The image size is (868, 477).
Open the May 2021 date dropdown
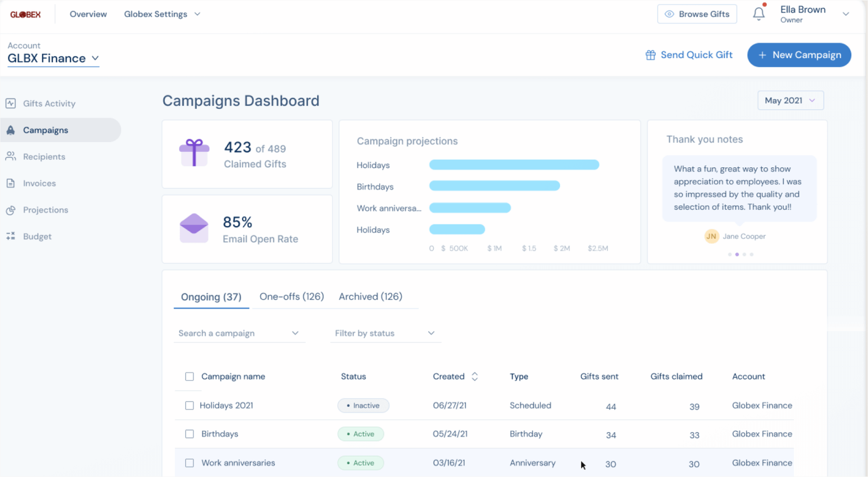click(x=790, y=101)
